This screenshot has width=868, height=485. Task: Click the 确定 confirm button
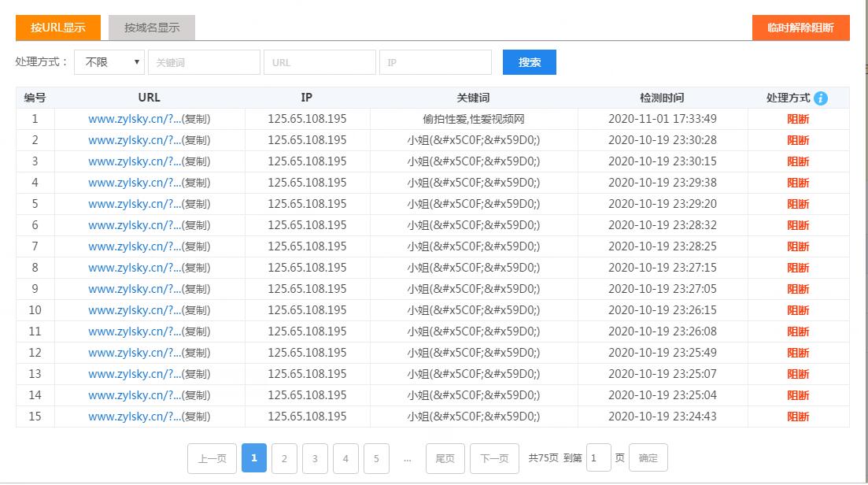click(x=648, y=458)
